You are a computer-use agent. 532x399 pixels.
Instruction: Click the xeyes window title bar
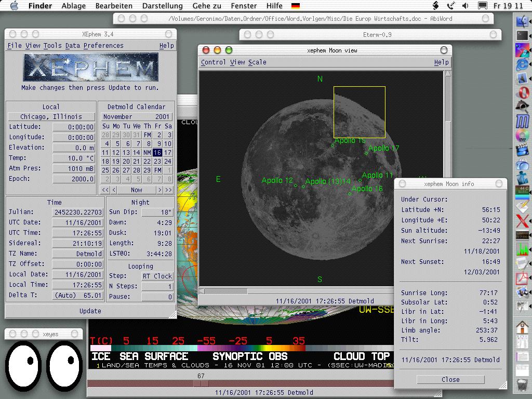pyautogui.click(x=44, y=334)
